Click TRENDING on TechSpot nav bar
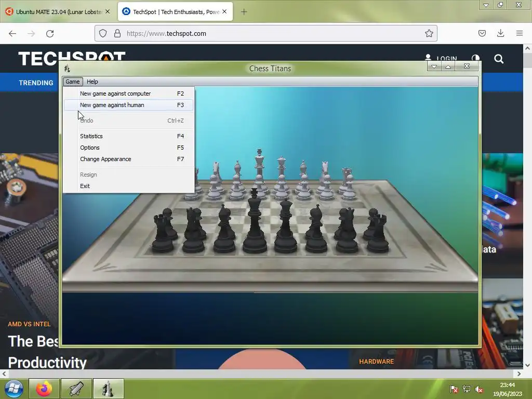The image size is (532, 399). 36,83
